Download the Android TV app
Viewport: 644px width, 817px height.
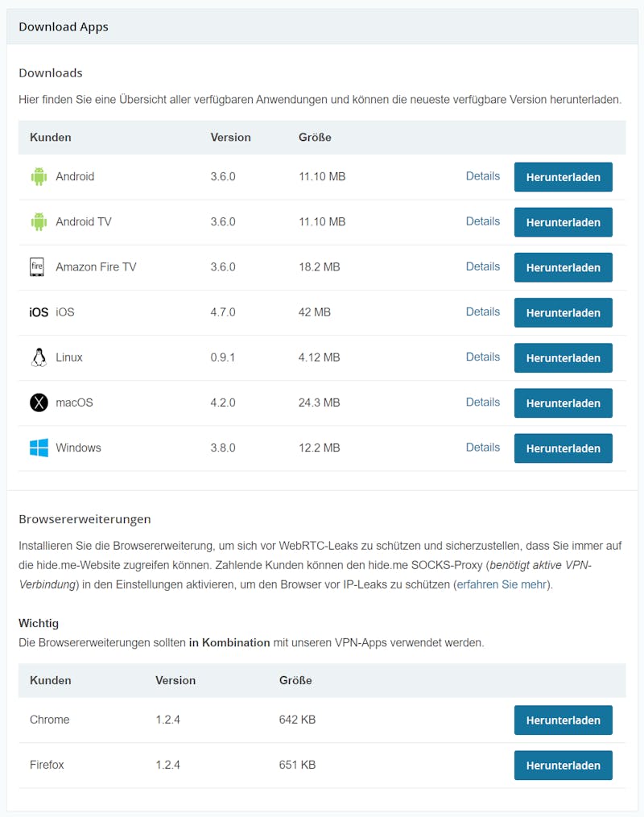pyautogui.click(x=563, y=222)
